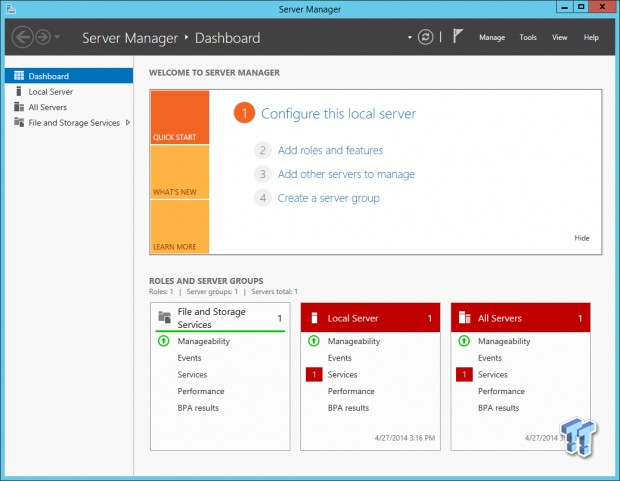Open All Servers tile header
The image size is (620, 481).
(520, 318)
